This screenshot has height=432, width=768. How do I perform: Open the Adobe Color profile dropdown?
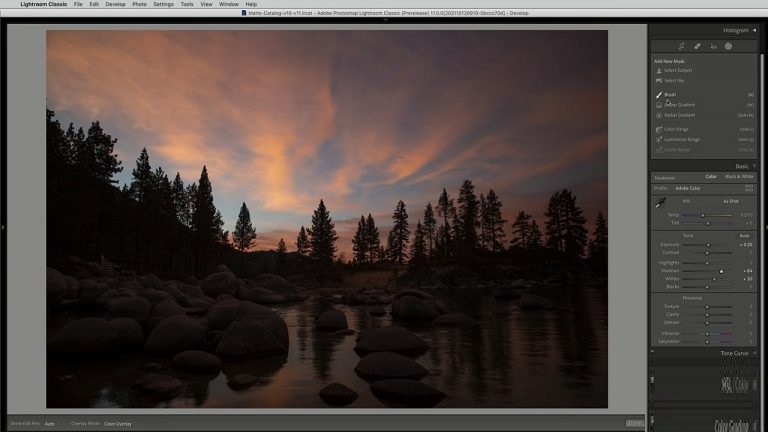click(x=688, y=188)
